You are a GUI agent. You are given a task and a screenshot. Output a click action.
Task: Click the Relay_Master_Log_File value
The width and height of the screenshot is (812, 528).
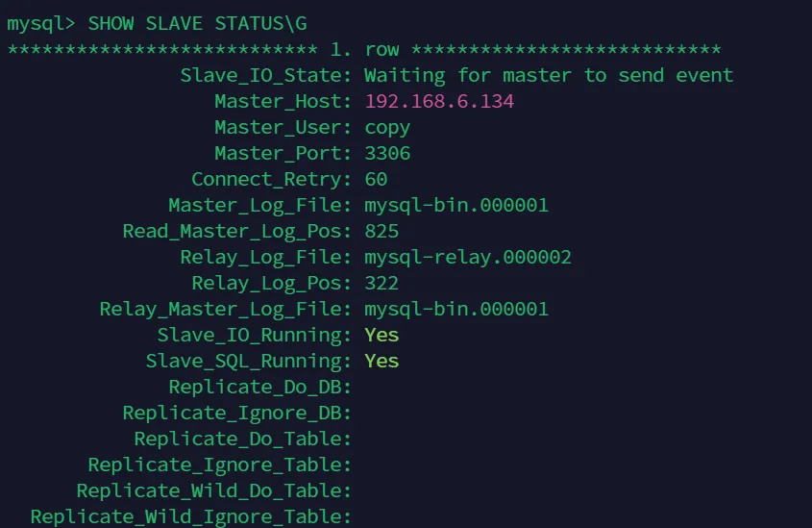coord(456,309)
